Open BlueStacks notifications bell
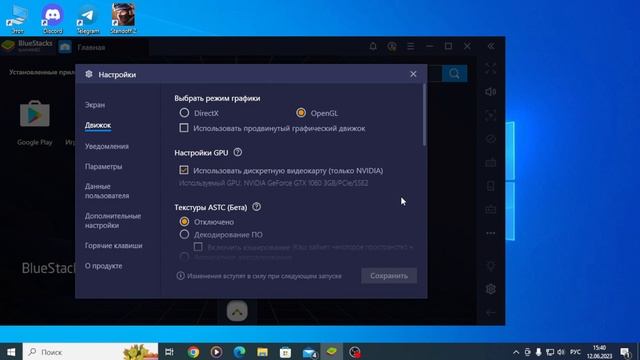Image resolution: width=640 pixels, height=360 pixels. (373, 47)
